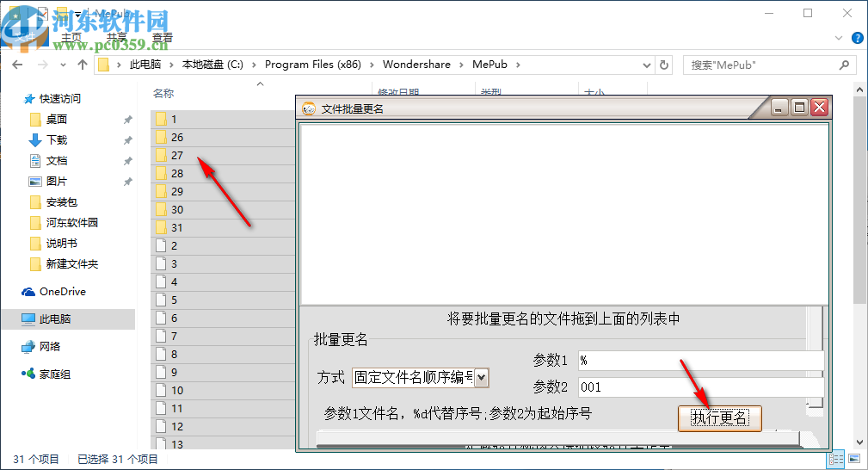The height and width of the screenshot is (470, 868).
Task: Expand the ribbon with the chevron
Action: pyautogui.click(x=839, y=38)
